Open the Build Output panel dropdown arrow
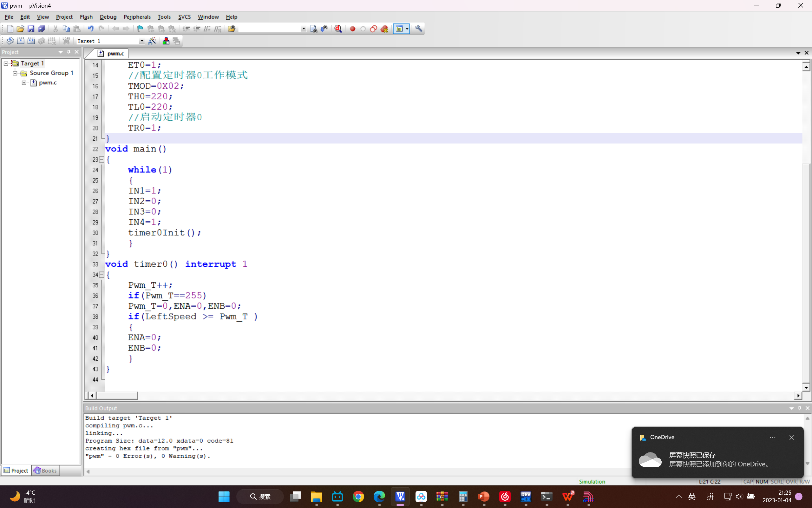The height and width of the screenshot is (508, 812). (x=791, y=408)
